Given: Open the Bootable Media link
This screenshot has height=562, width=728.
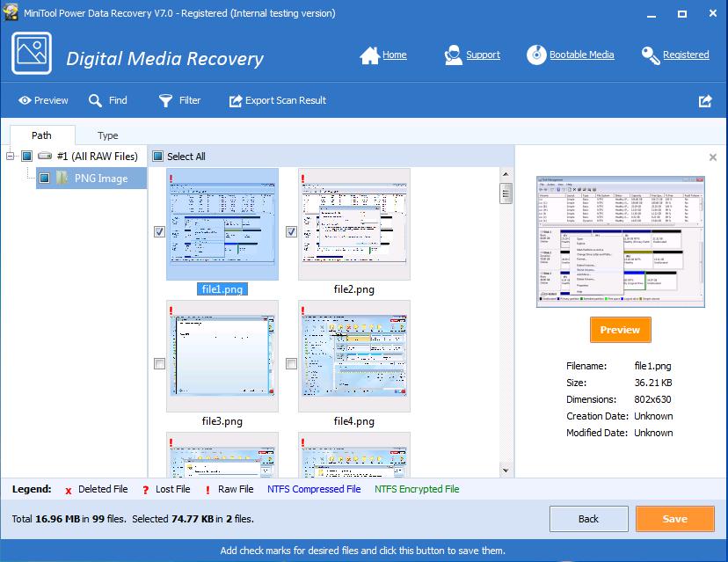Looking at the screenshot, I should 582,55.
